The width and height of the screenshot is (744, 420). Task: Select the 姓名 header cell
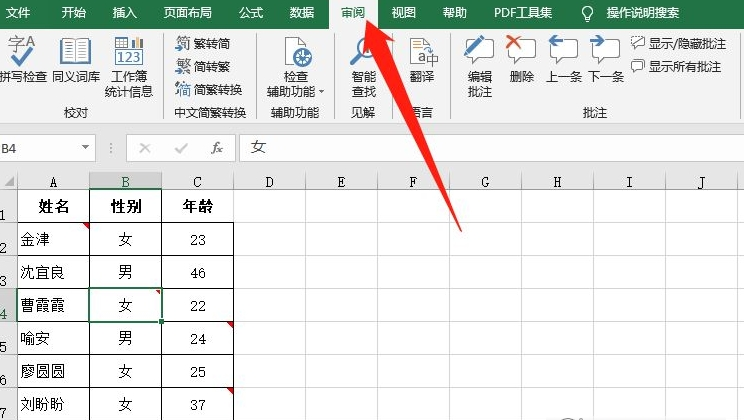(53, 206)
